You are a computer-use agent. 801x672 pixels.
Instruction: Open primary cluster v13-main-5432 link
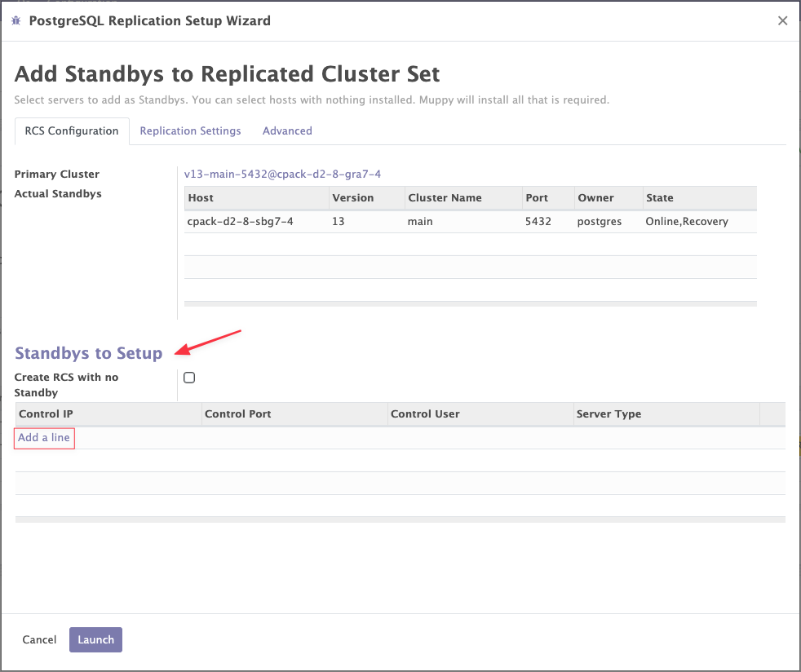[282, 174]
